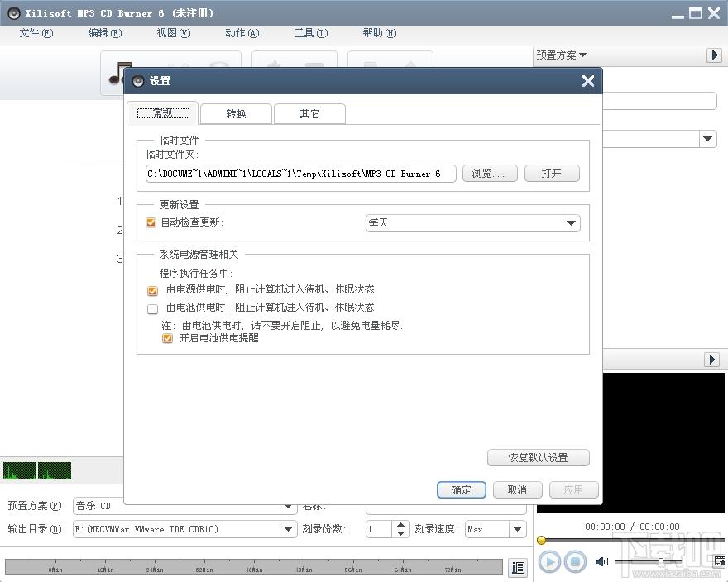
Task: Open the right panel combo box arrow
Action: (x=707, y=139)
